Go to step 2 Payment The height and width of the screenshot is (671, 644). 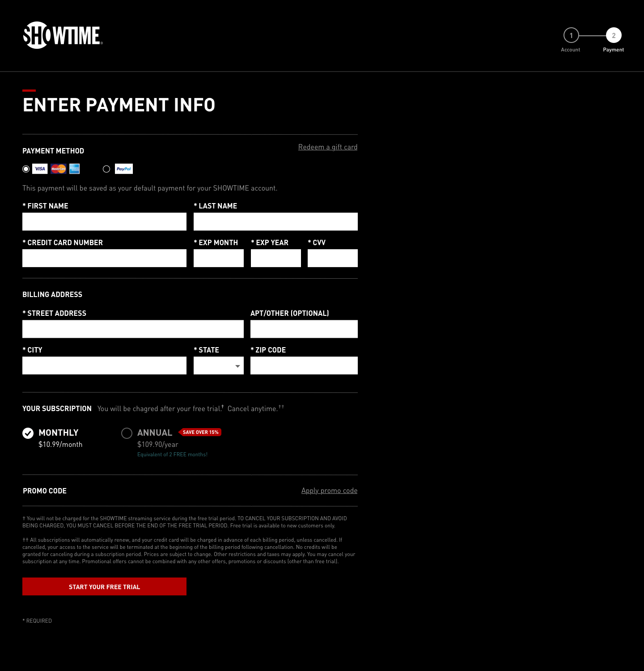614,35
